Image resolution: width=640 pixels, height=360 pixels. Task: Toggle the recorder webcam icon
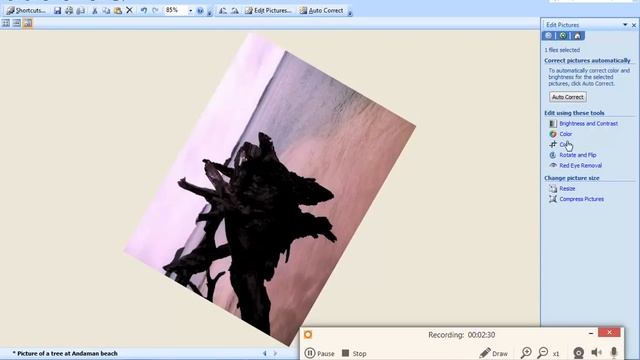pyautogui.click(x=578, y=353)
